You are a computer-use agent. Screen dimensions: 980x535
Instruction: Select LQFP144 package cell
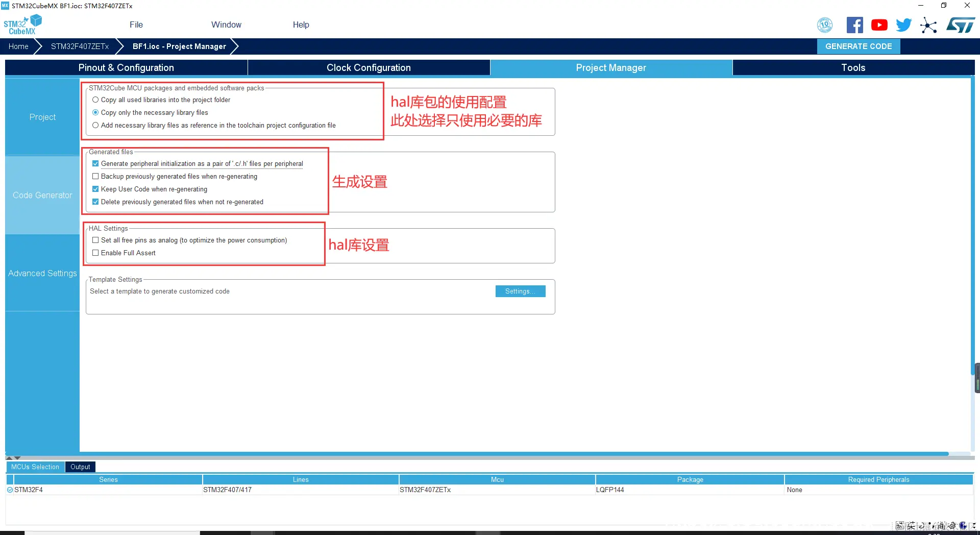pos(690,490)
